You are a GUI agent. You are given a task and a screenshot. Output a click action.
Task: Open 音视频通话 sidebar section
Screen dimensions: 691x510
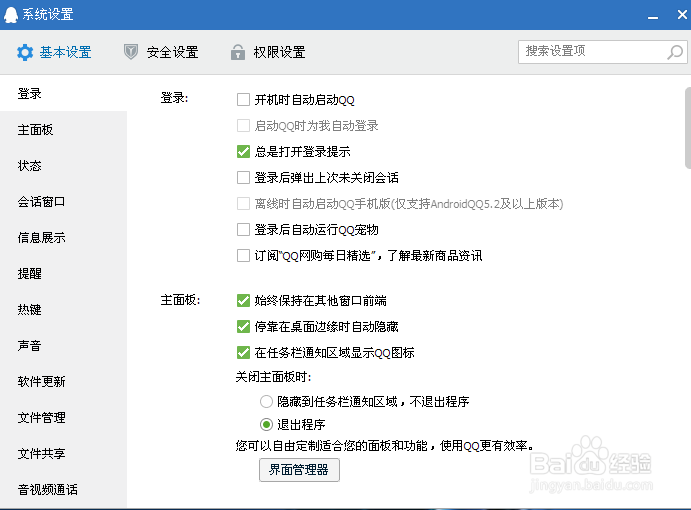click(x=63, y=490)
